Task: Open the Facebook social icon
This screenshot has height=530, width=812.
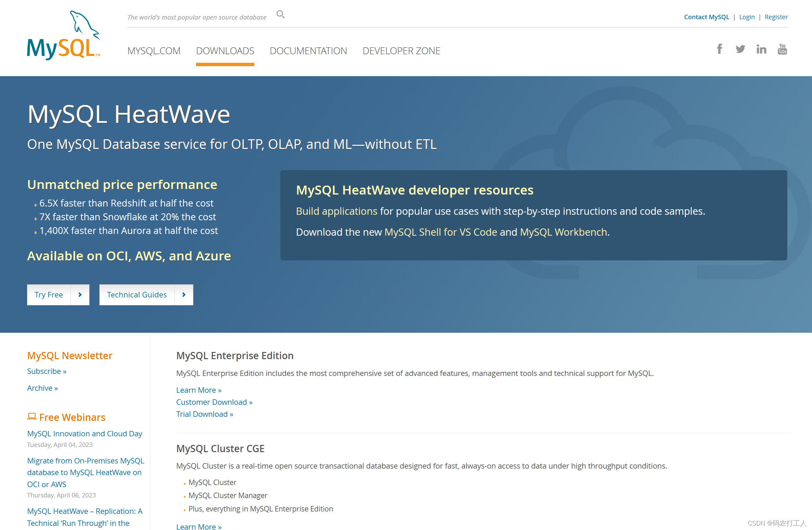Action: tap(719, 49)
